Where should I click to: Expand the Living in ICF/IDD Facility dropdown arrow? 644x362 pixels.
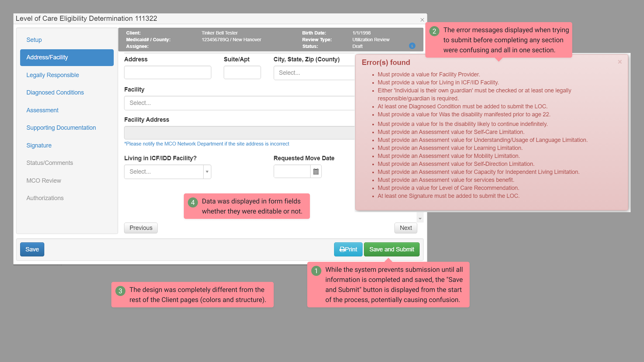207,172
